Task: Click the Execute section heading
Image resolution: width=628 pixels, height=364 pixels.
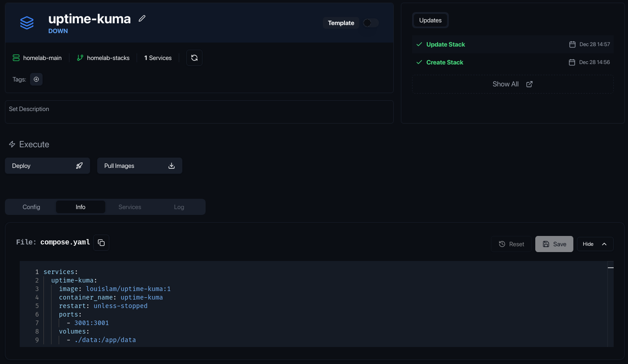Action: 29,144
